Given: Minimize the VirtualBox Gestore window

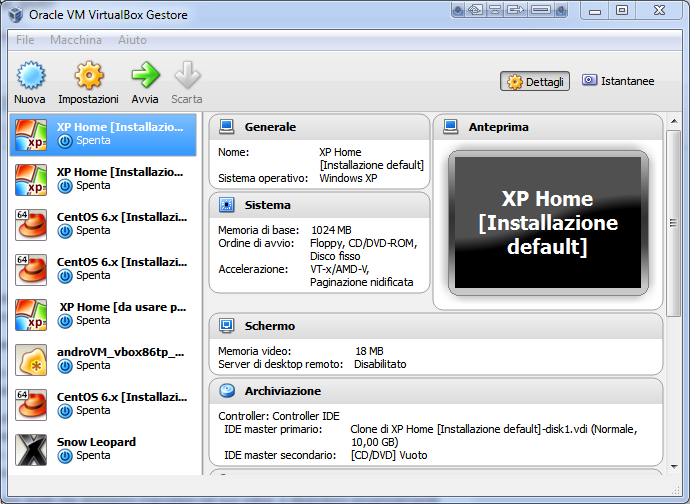Looking at the screenshot, I should (x=595, y=10).
